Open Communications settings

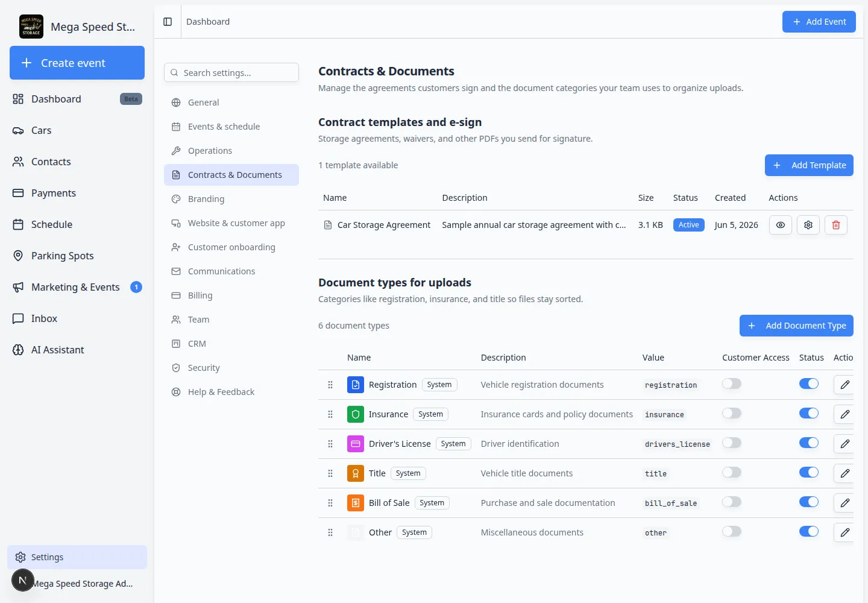[x=231, y=271]
